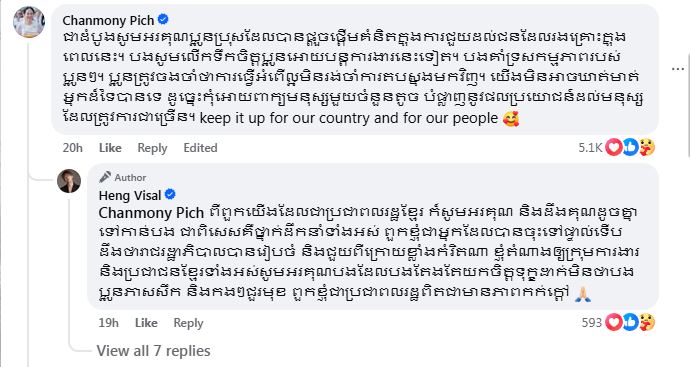Reply to Heng Visal's comment
Image resolution: width=690 pixels, height=367 pixels.
[x=188, y=323]
